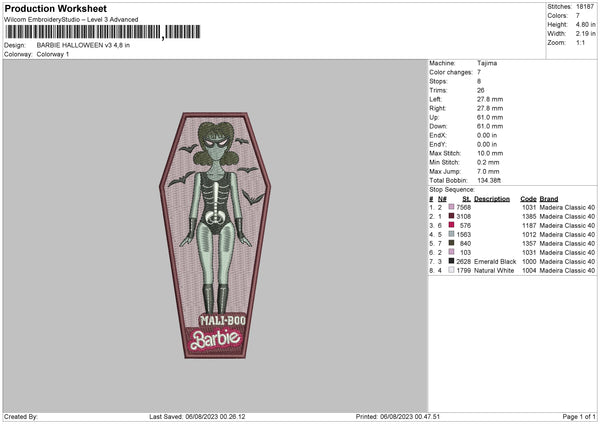Click the Stop Sequence label
This screenshot has width=600, height=424.
(452, 188)
